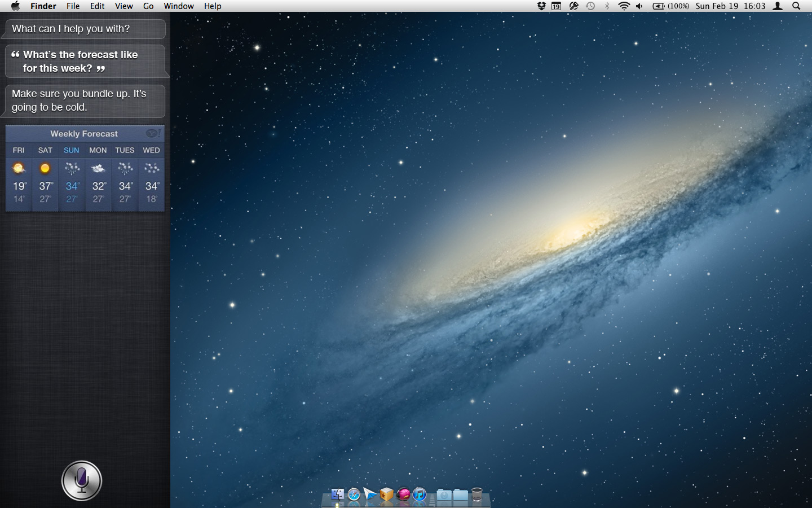
Task: Click the "Make sure you bundle up" response
Action: 85,100
